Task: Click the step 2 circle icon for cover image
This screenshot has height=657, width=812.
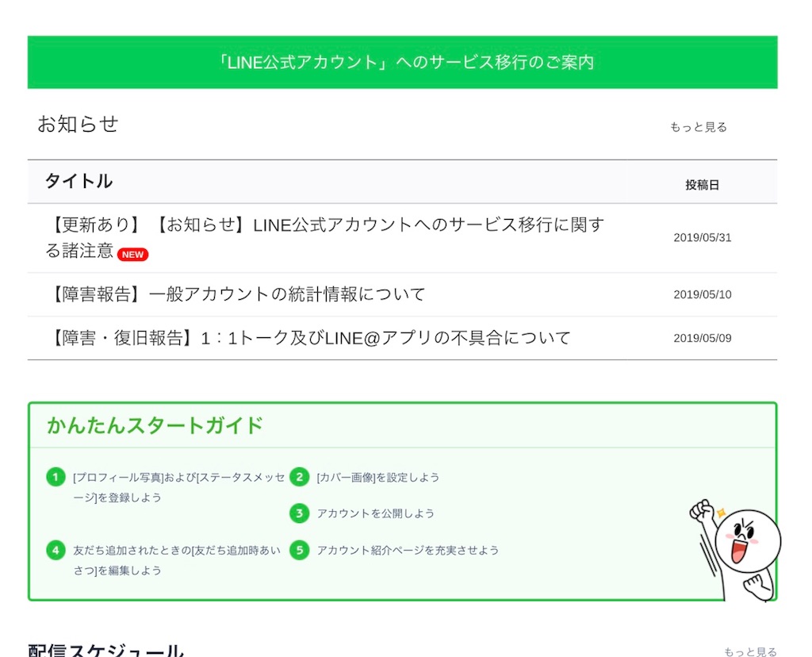Action: [x=299, y=477]
